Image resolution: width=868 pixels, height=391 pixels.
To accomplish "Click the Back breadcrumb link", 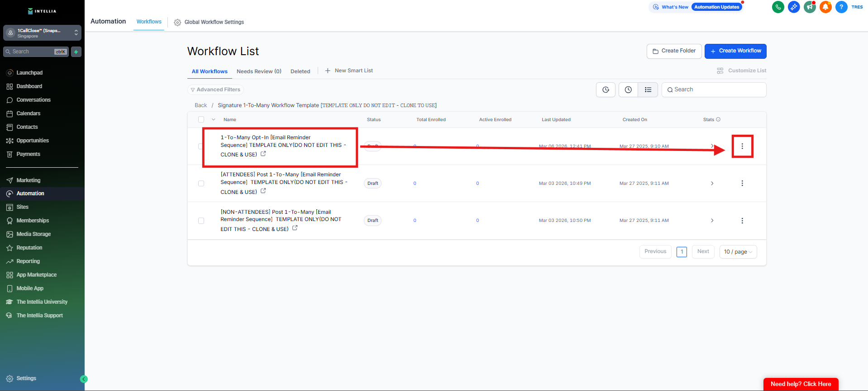I will (x=200, y=105).
